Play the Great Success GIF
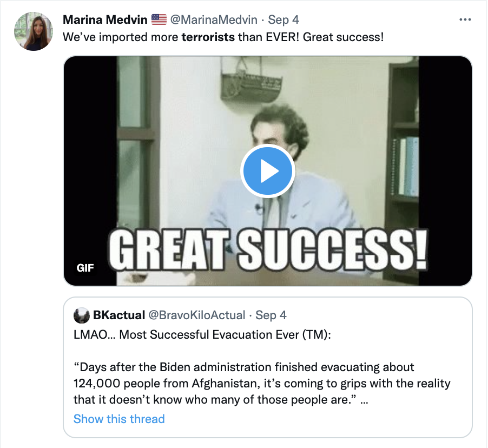 [x=267, y=172]
